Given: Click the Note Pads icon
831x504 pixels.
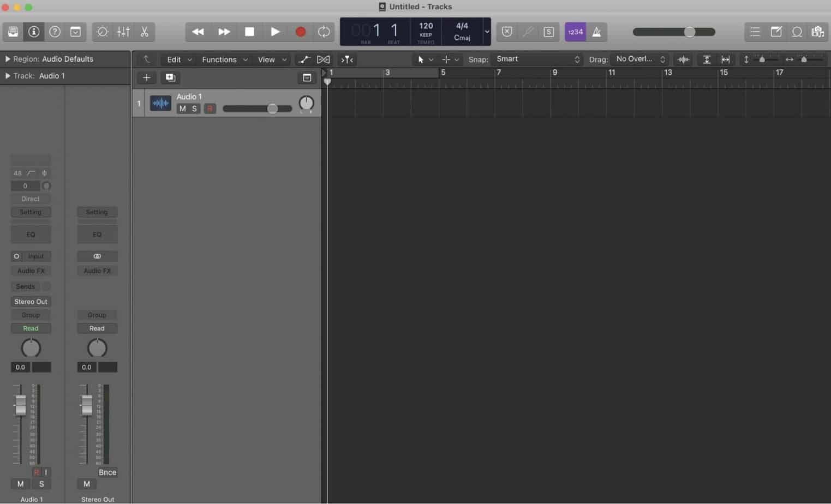Looking at the screenshot, I should 776,32.
